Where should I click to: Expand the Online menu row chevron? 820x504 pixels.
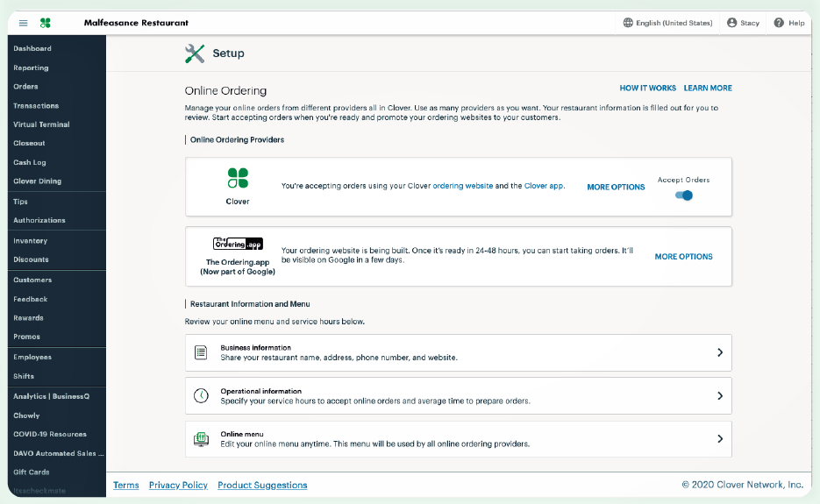[x=720, y=438]
